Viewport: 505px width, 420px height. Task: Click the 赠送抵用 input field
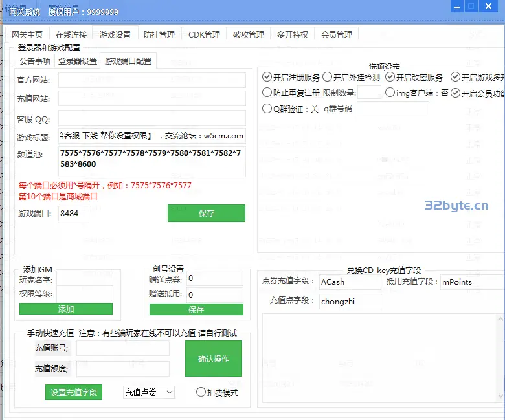215,295
